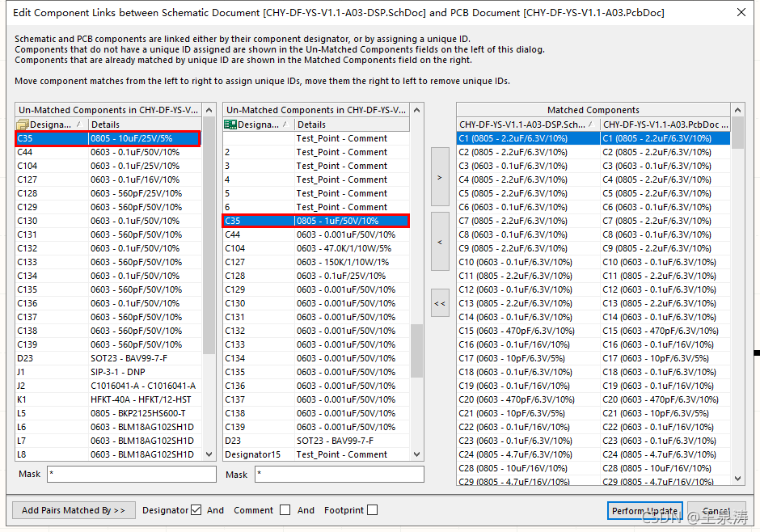
Task: Click the schematic document icon in left list header
Action: click(x=23, y=125)
